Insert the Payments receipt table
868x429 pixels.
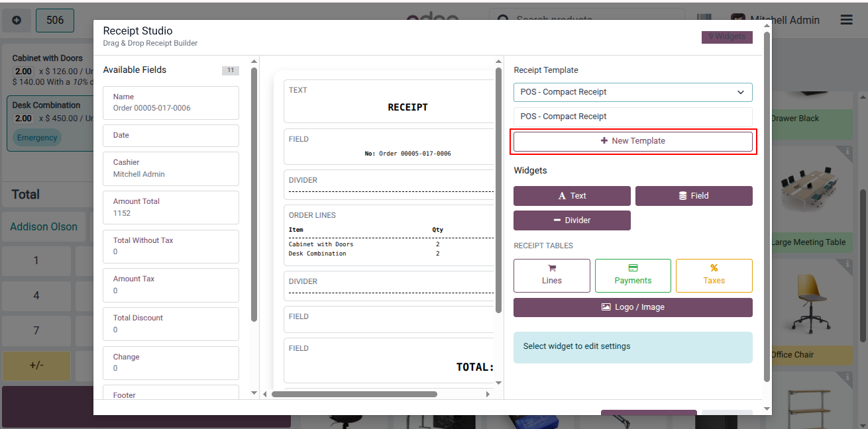[633, 275]
